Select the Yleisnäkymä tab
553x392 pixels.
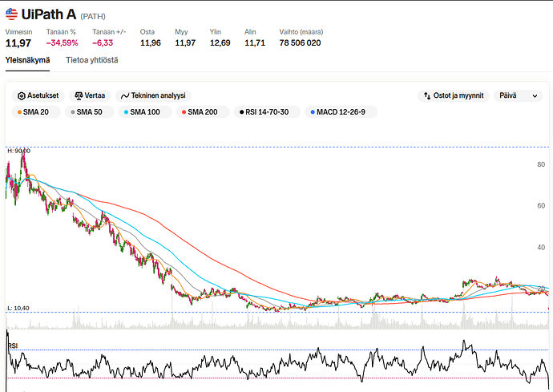27,60
